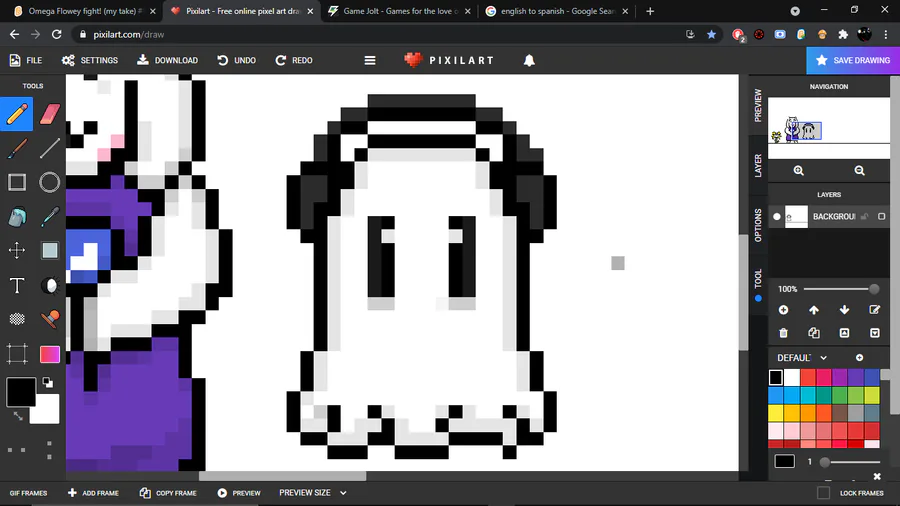Duplicate the layer with copy icon
The image size is (900, 506).
pos(814,333)
